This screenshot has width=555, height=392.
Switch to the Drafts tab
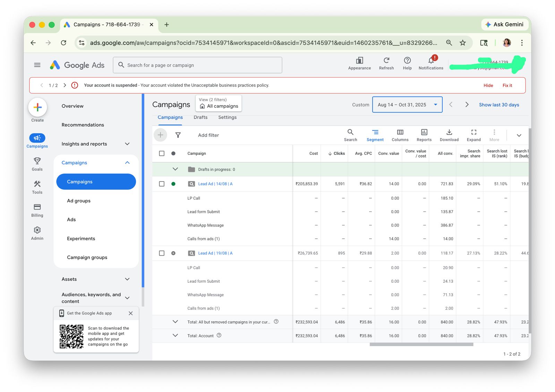click(200, 117)
